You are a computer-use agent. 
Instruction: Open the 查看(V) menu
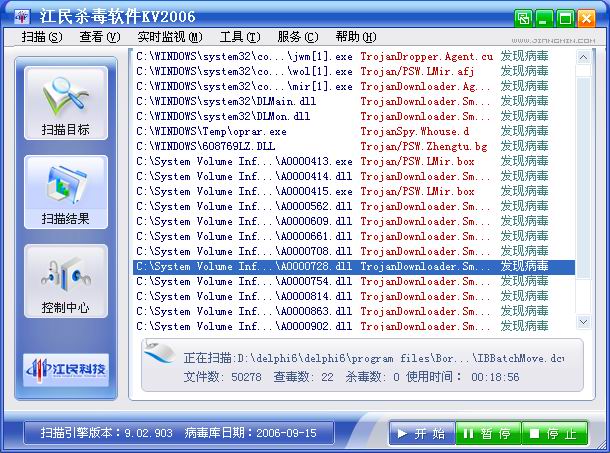tap(100, 37)
